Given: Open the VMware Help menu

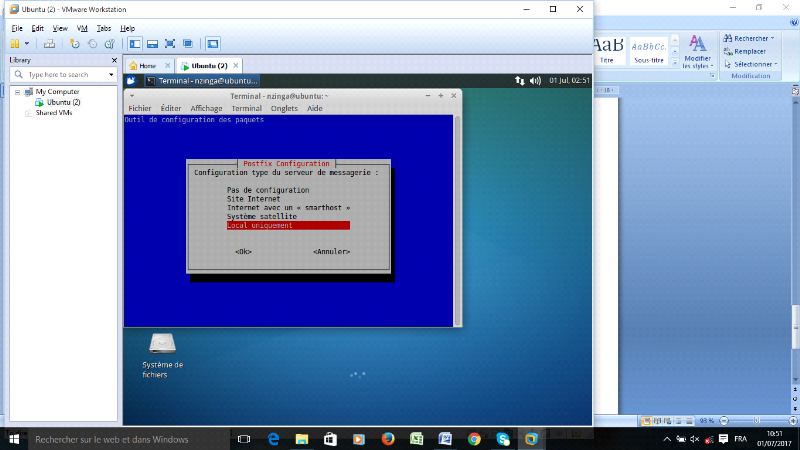Looking at the screenshot, I should click(127, 29).
